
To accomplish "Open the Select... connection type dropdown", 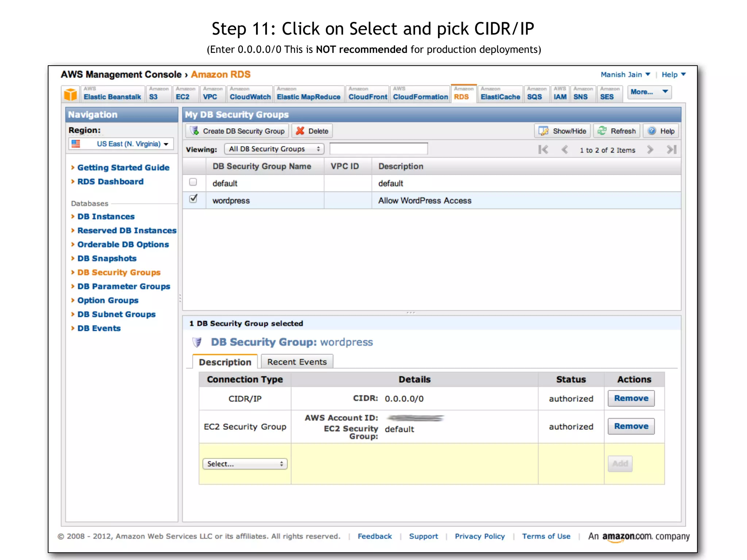I will [245, 464].
